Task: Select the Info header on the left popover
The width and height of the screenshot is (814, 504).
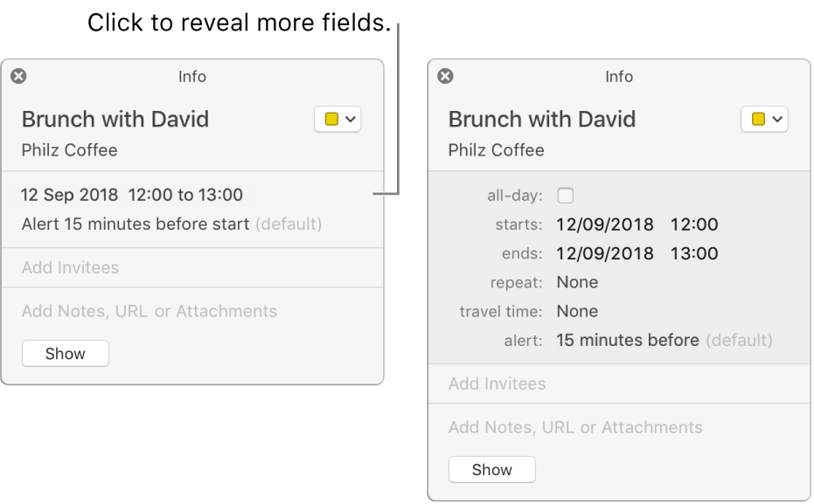Action: click(192, 76)
